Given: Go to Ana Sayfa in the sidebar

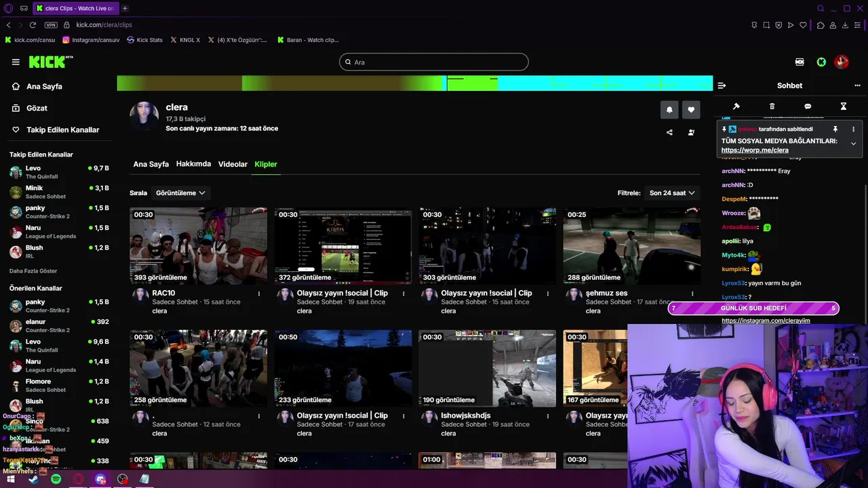Looking at the screenshot, I should pos(44,86).
